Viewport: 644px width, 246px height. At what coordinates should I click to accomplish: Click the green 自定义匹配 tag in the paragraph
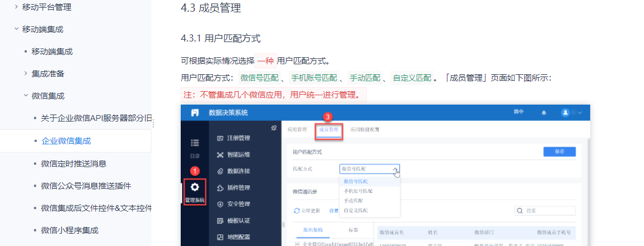412,78
